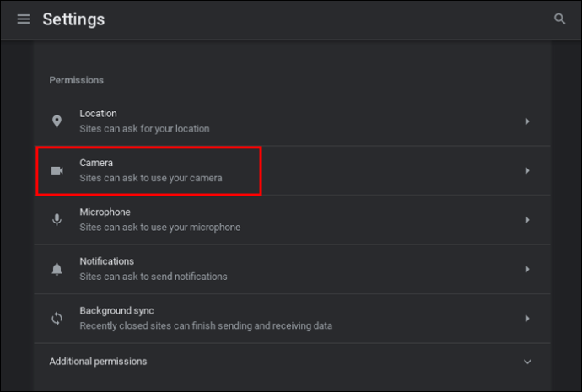Click the Notifications bell icon

[x=57, y=269]
